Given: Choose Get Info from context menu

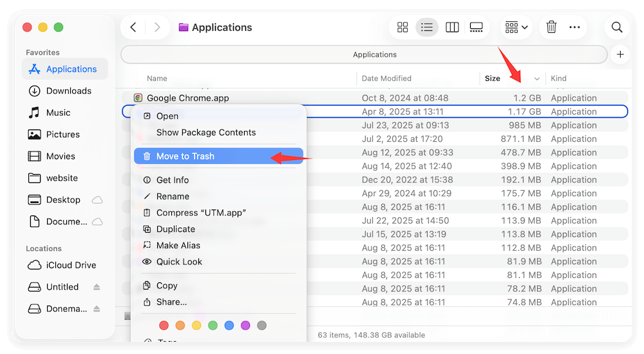Looking at the screenshot, I should click(218, 180).
